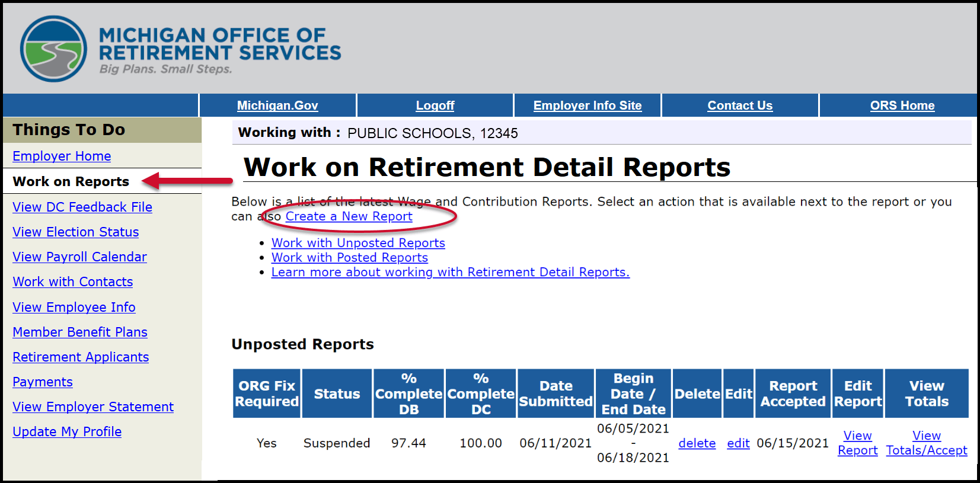Delete the 06/05/2021 unposted report
980x483 pixels.
697,443
